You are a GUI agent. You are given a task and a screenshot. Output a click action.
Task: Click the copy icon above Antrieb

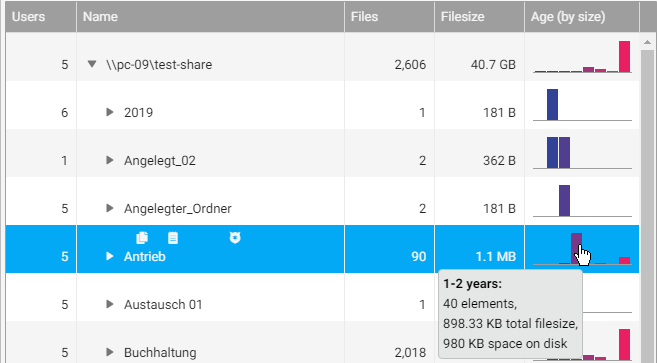[x=142, y=238]
